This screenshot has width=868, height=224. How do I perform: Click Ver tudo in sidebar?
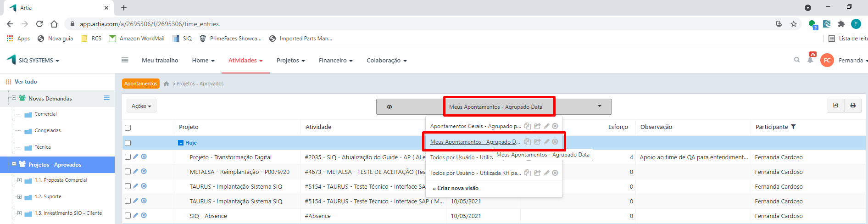pos(26,82)
